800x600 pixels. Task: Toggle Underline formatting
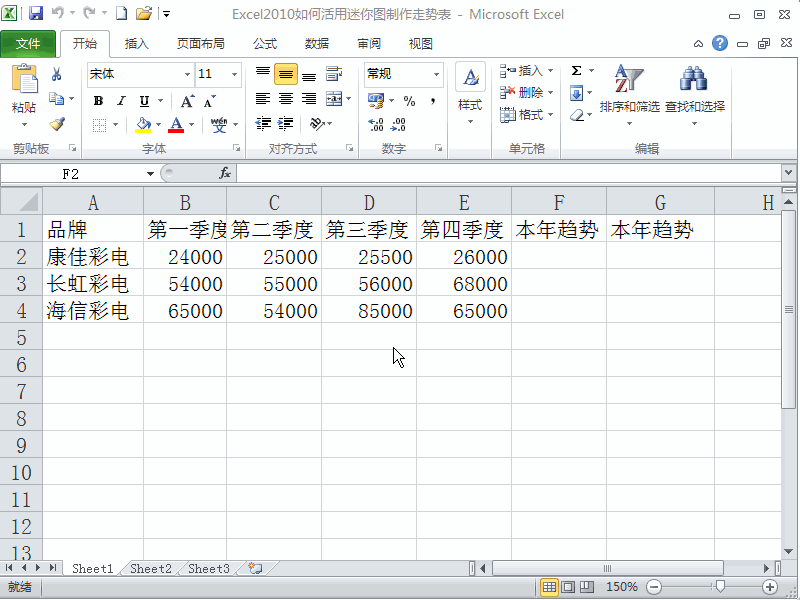click(x=144, y=101)
